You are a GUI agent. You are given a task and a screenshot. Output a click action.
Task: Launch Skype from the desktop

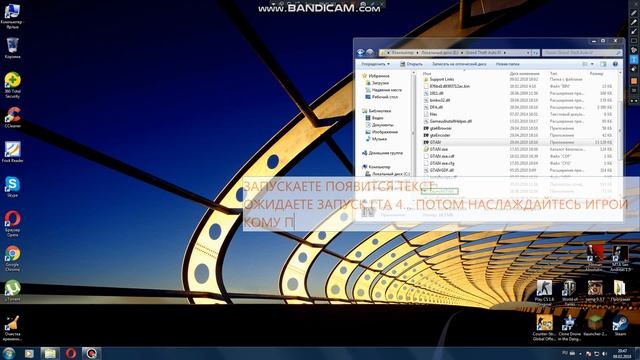coord(12,187)
